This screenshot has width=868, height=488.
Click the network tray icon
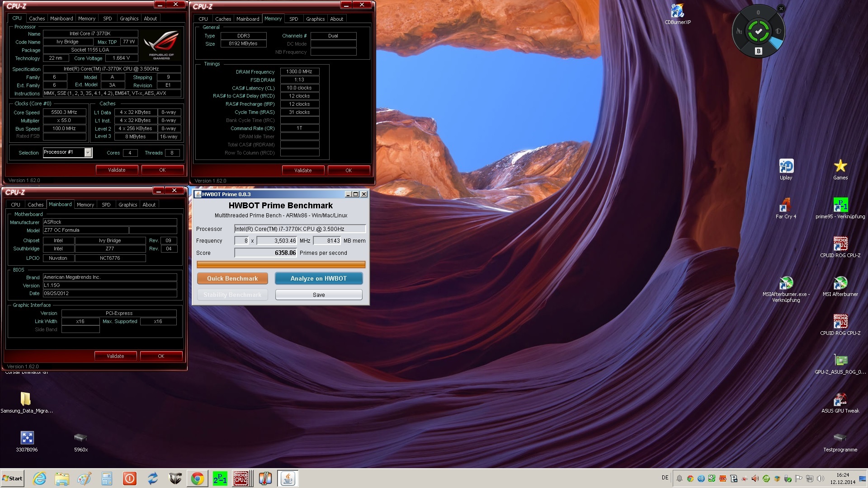point(809,479)
